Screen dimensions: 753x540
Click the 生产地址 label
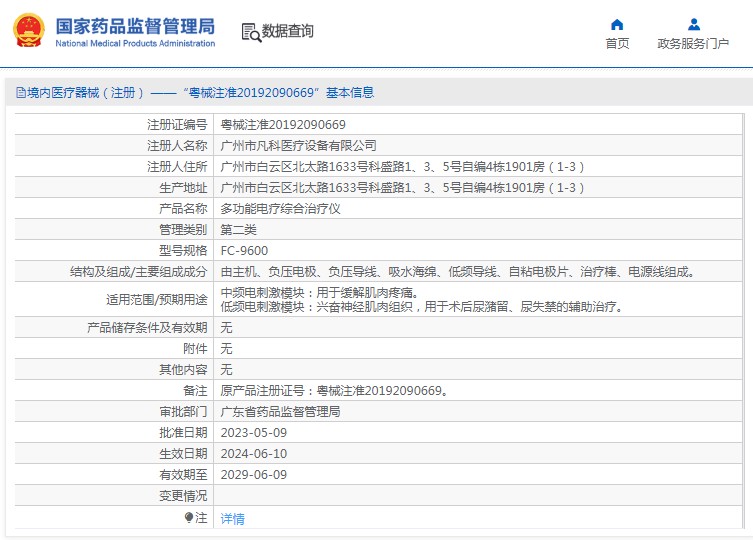[183, 188]
